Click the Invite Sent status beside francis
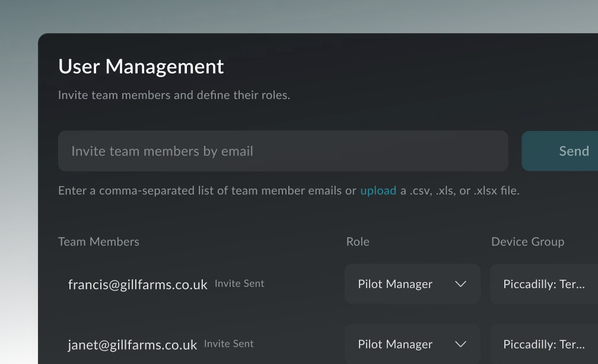 click(x=240, y=284)
